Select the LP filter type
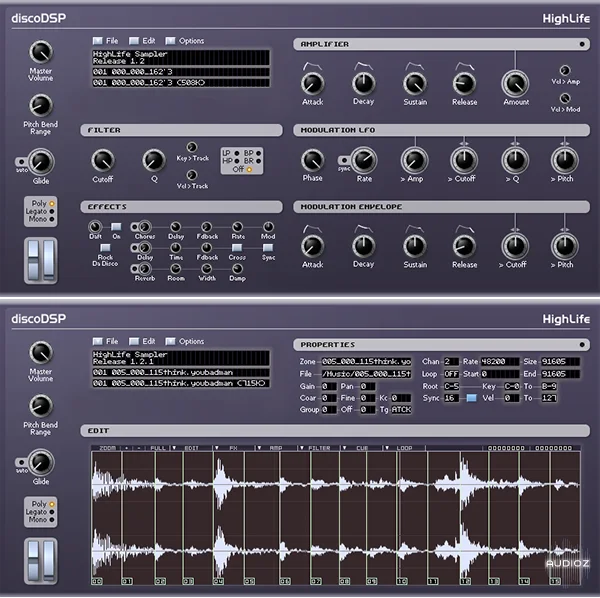This screenshot has width=600, height=598. point(237,153)
